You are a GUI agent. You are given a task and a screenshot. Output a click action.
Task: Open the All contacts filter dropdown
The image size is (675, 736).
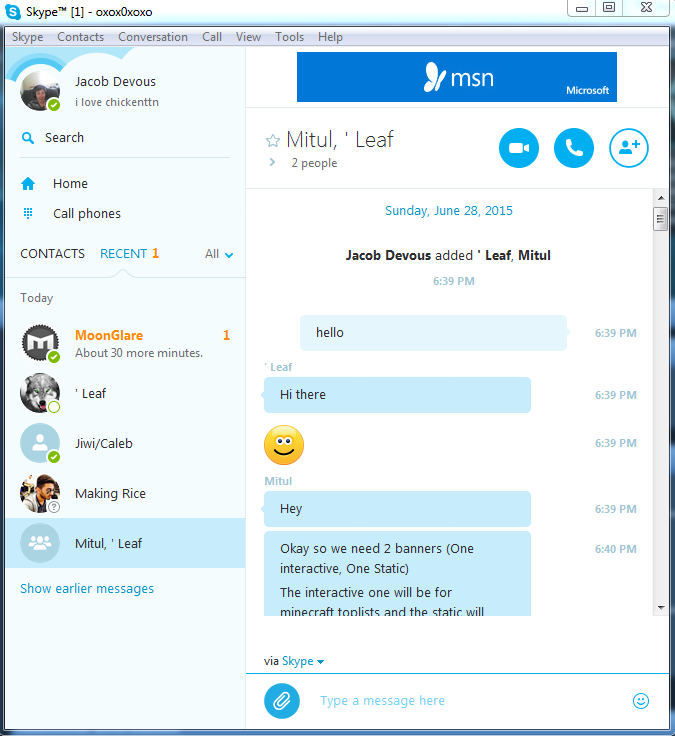(219, 254)
